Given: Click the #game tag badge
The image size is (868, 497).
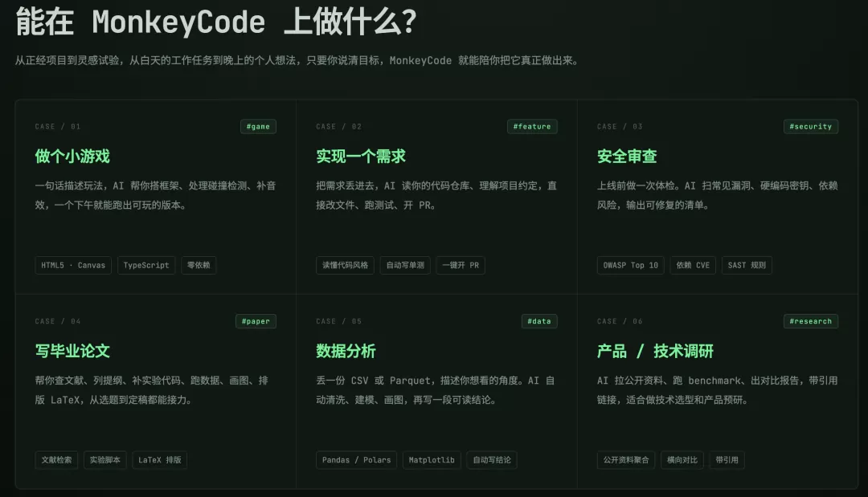Looking at the screenshot, I should [258, 127].
